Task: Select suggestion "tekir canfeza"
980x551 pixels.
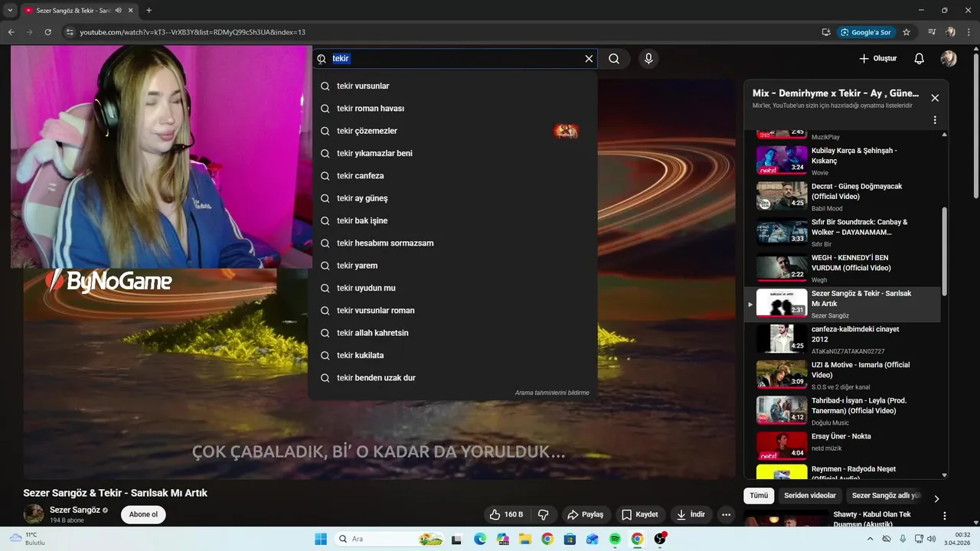Action: point(453,176)
